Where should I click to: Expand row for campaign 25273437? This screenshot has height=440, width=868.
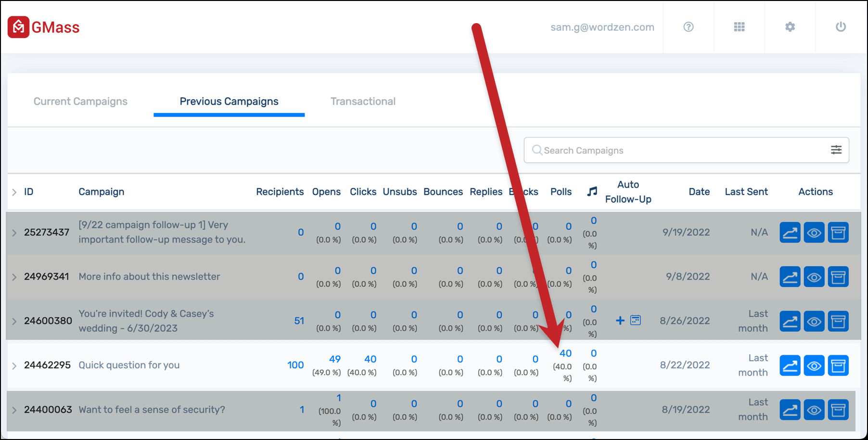pos(14,233)
